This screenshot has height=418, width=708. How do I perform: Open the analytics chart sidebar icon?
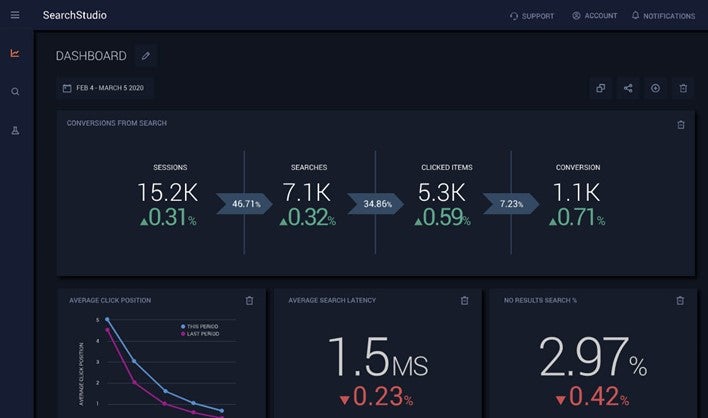coord(15,54)
